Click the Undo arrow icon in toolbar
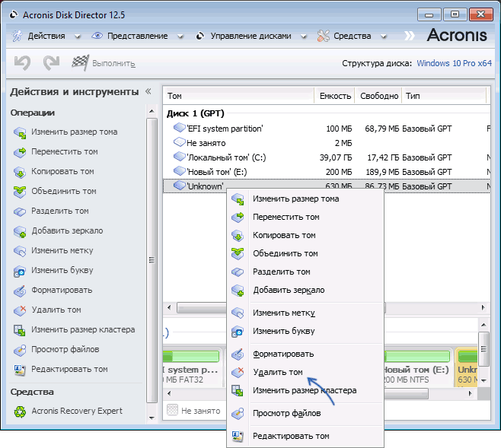 (x=23, y=64)
